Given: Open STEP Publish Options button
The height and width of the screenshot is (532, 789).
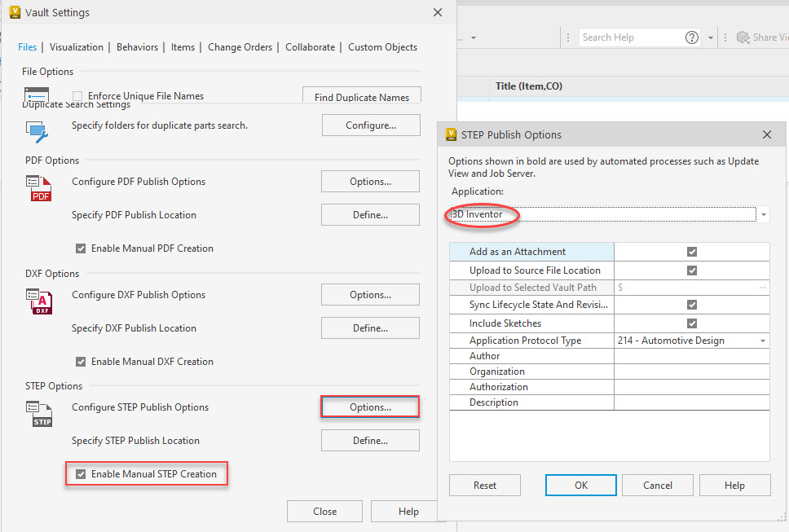Looking at the screenshot, I should (370, 407).
